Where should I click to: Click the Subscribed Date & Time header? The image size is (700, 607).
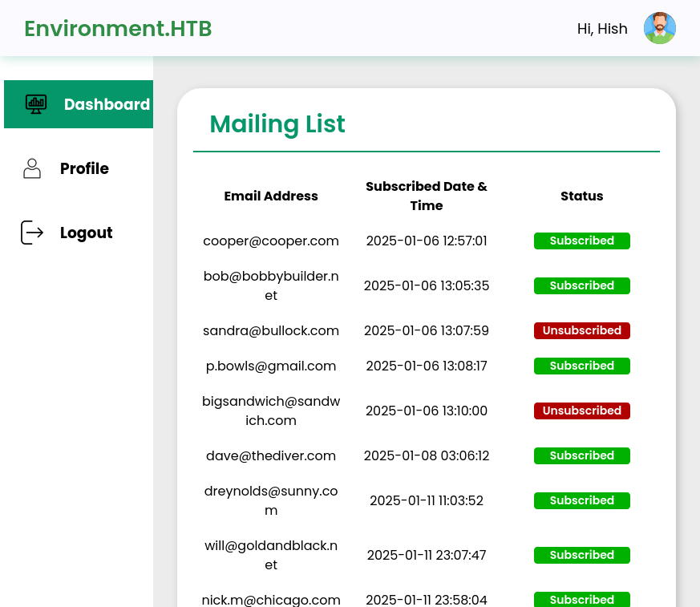pos(426,196)
